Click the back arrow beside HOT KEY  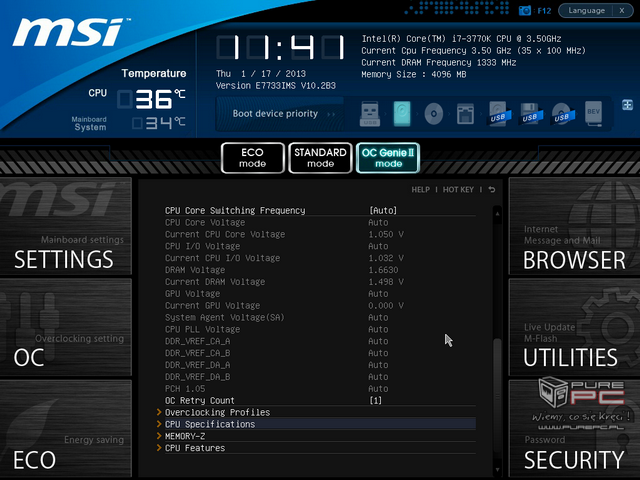click(492, 189)
